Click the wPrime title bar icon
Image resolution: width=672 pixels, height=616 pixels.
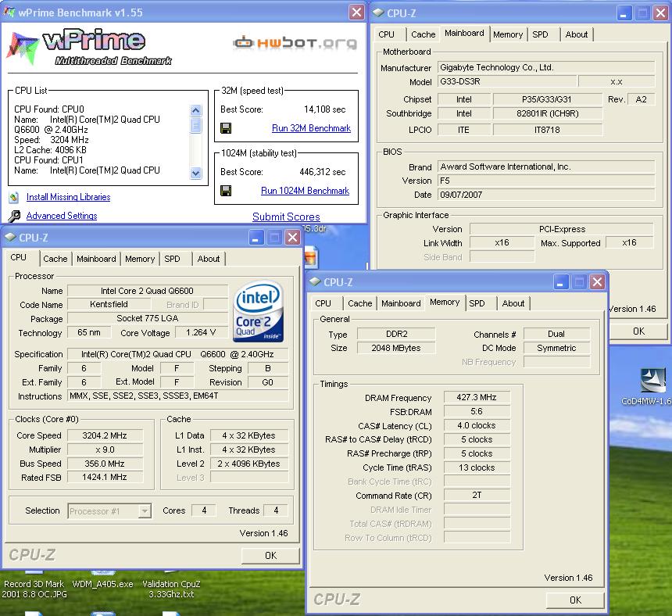9,12
